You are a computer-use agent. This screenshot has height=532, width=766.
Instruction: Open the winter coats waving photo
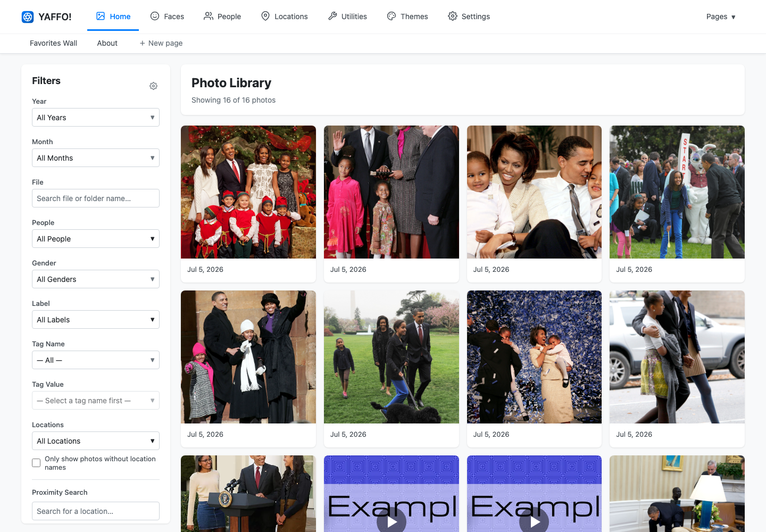pyautogui.click(x=248, y=357)
